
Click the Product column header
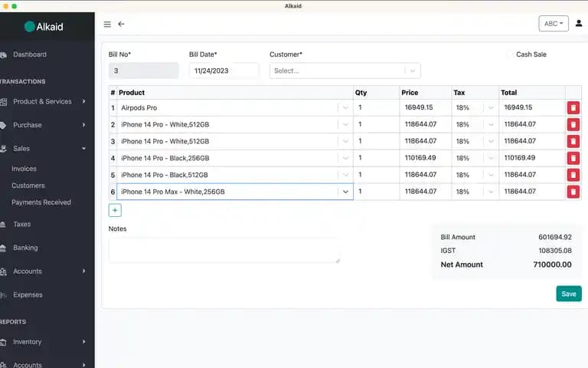point(132,93)
